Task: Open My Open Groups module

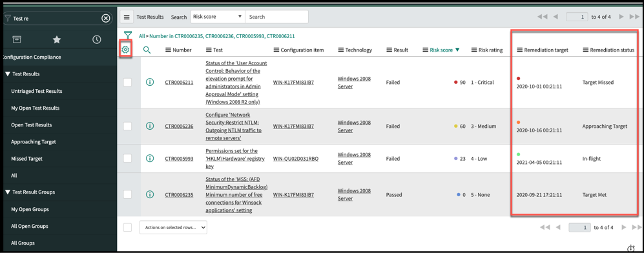Action: pos(30,209)
